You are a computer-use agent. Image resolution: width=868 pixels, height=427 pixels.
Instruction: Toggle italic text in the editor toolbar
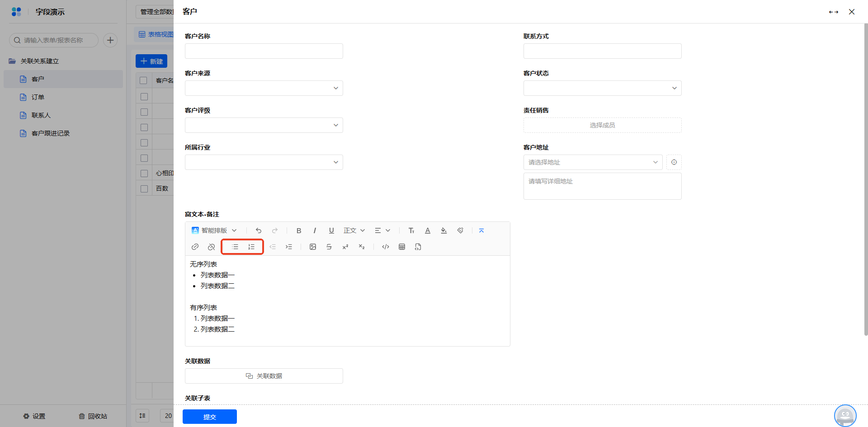pos(315,230)
